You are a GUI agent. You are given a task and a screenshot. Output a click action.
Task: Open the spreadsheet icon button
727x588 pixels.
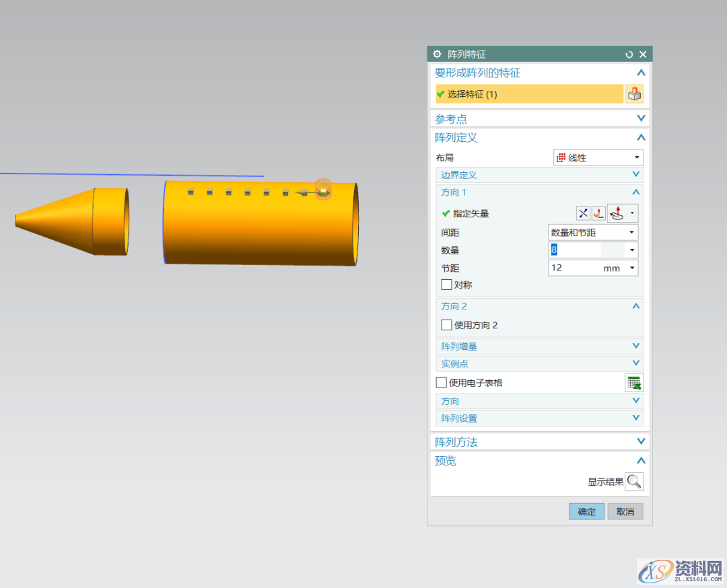click(634, 383)
